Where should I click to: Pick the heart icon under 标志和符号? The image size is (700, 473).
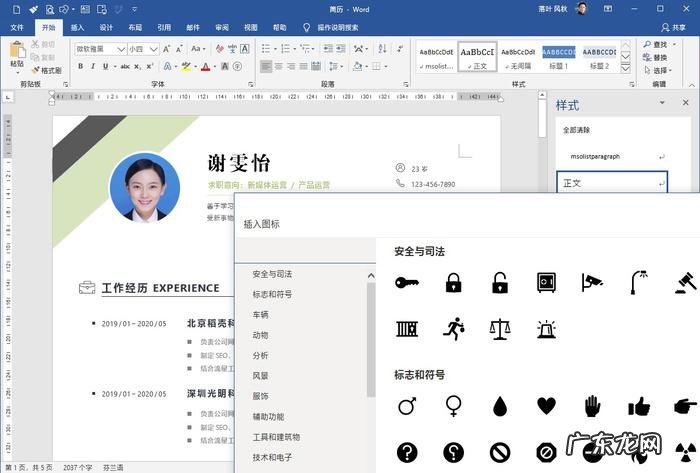click(x=546, y=405)
